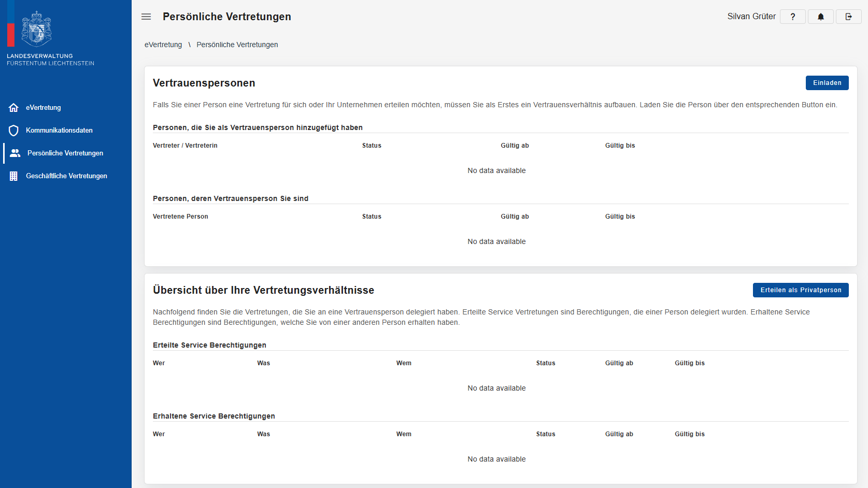Click the Status column header under Vertrauenspersonen
The image size is (868, 488).
pos(372,146)
